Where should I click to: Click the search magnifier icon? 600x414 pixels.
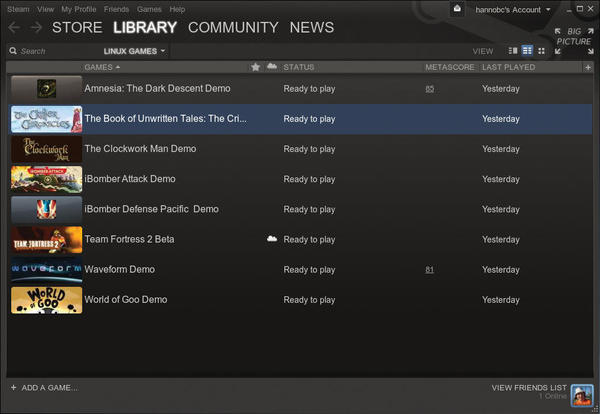coord(13,51)
